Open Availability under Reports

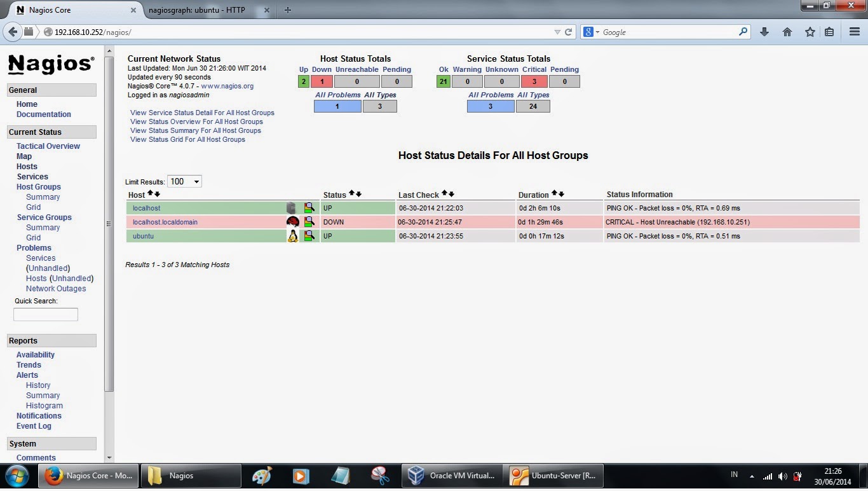pyautogui.click(x=36, y=355)
